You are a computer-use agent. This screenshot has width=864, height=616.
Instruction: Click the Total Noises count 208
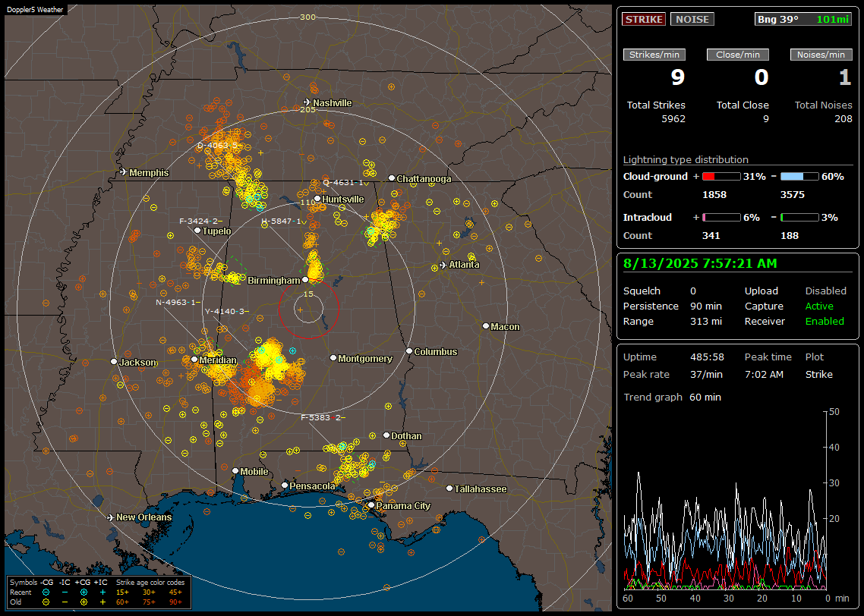[x=843, y=119]
